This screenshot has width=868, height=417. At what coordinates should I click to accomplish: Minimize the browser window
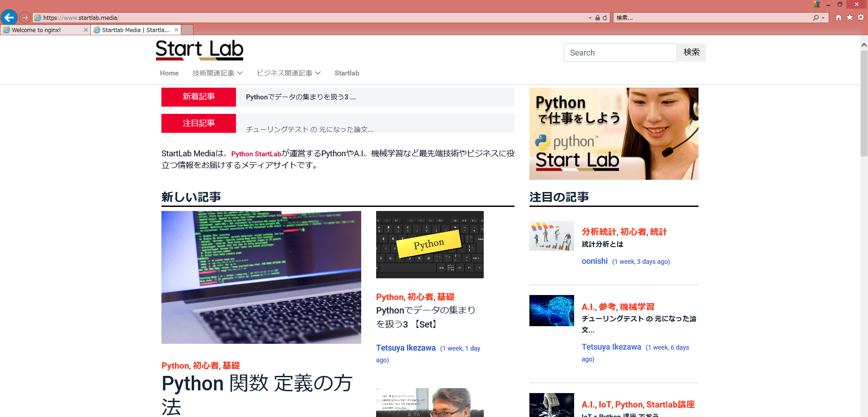pyautogui.click(x=828, y=5)
